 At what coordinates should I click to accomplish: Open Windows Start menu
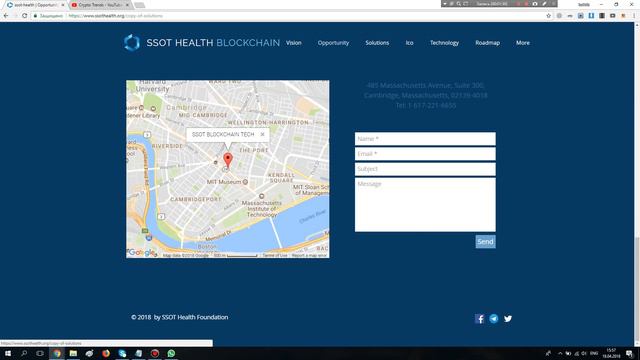[8, 353]
